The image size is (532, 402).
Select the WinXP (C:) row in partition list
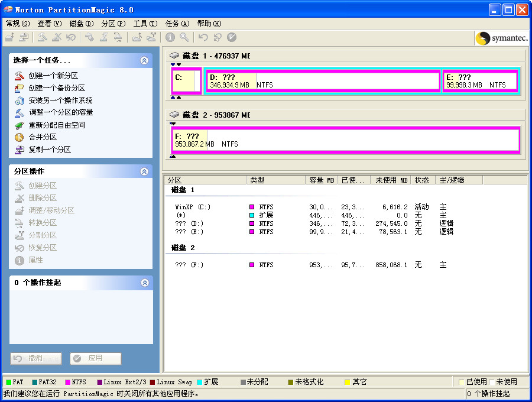coord(314,207)
